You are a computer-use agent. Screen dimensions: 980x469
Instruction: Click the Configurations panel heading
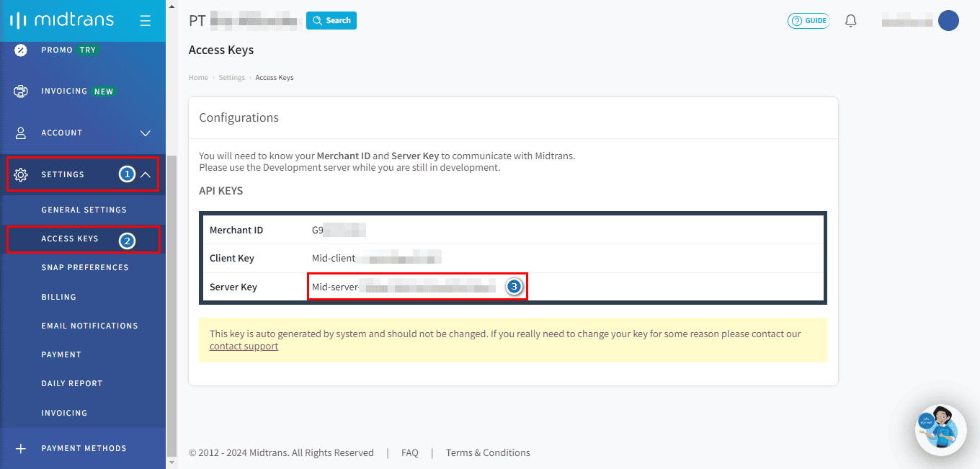coord(239,117)
